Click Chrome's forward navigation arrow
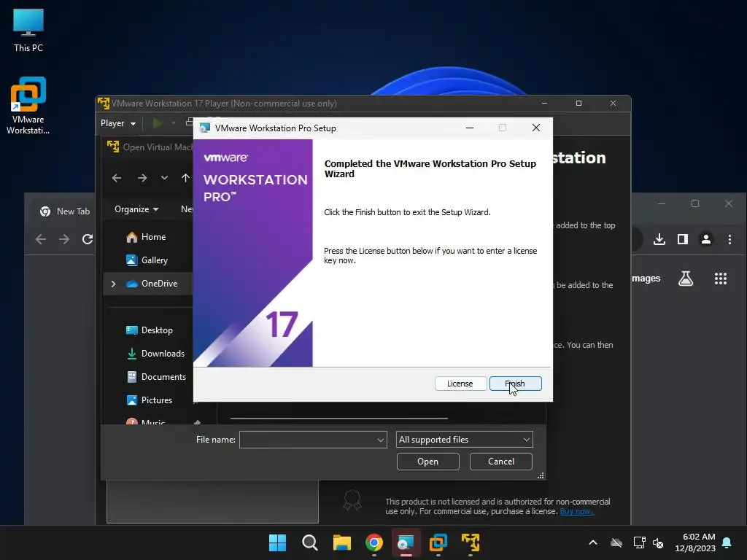This screenshot has height=560, width=747. tap(64, 239)
